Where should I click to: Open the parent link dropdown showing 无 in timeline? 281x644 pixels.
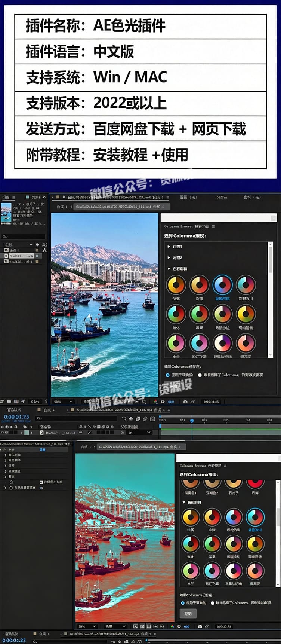click(140, 433)
